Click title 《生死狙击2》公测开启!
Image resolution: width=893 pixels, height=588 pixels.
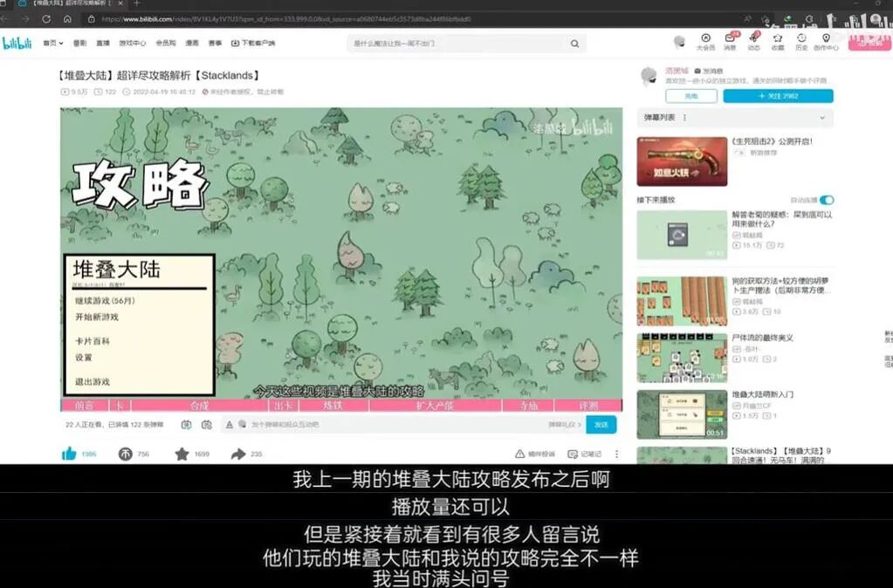click(x=772, y=141)
